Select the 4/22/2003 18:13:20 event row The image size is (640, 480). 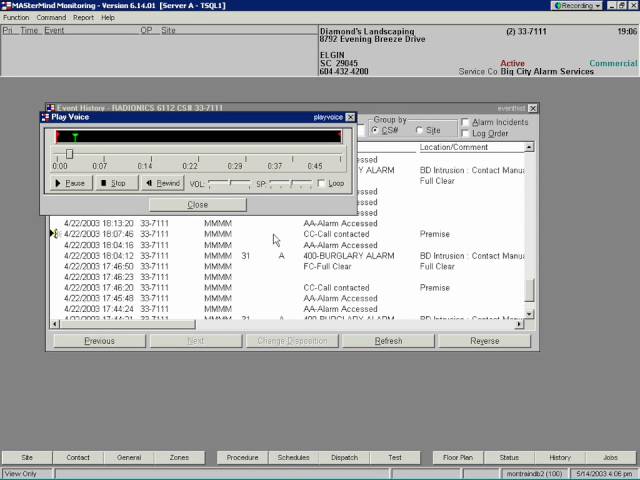coord(287,223)
